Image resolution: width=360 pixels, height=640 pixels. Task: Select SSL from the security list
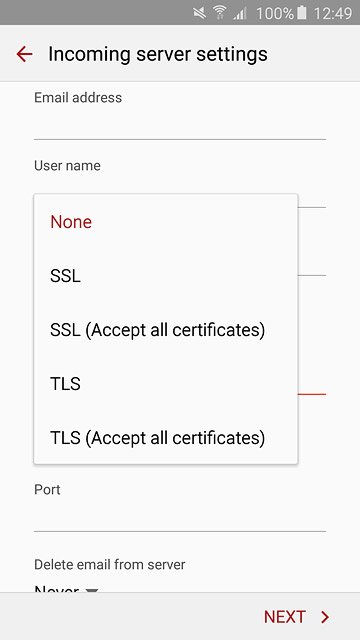166,276
